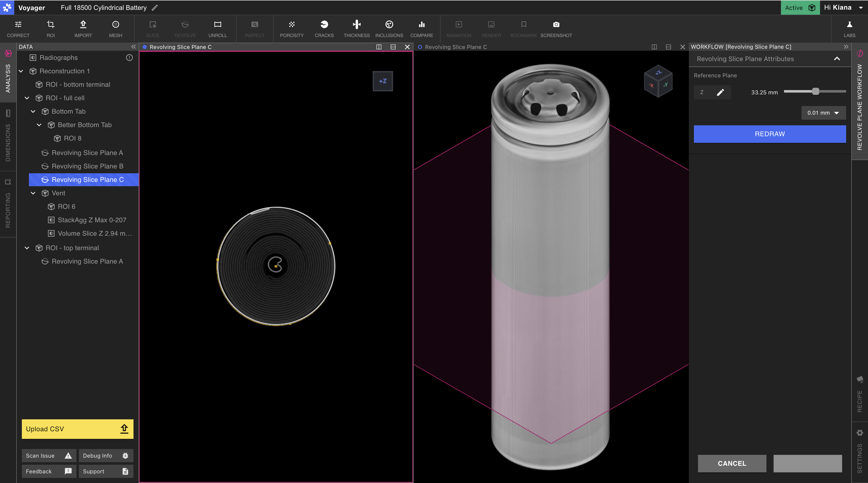Select Revolving Slice Plane B in tree
The width and height of the screenshot is (868, 483).
(x=87, y=166)
